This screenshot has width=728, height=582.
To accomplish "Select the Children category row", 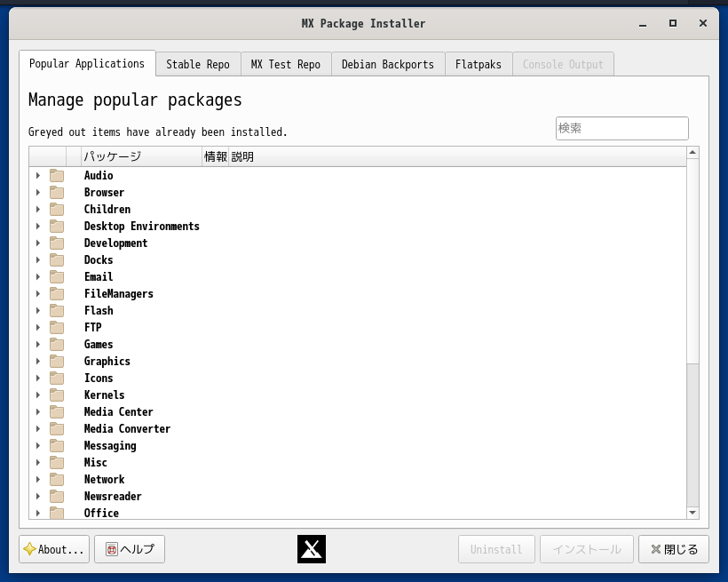I will click(x=358, y=209).
